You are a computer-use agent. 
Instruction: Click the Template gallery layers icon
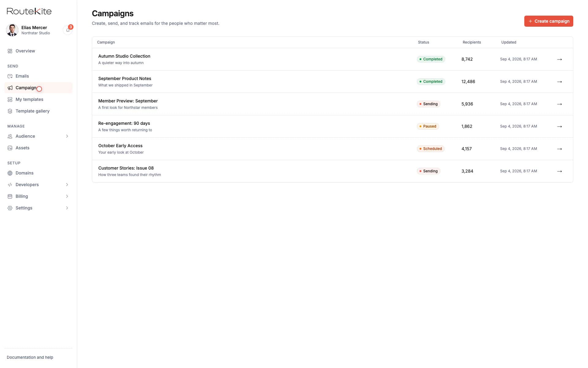click(x=10, y=111)
